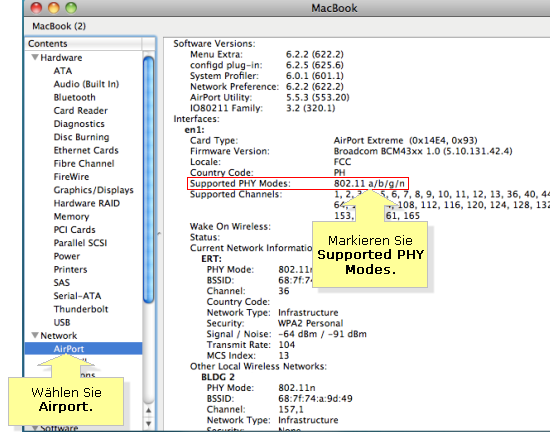Zoom window with the green button
Image resolution: width=550 pixels, height=434 pixels.
coord(71,8)
